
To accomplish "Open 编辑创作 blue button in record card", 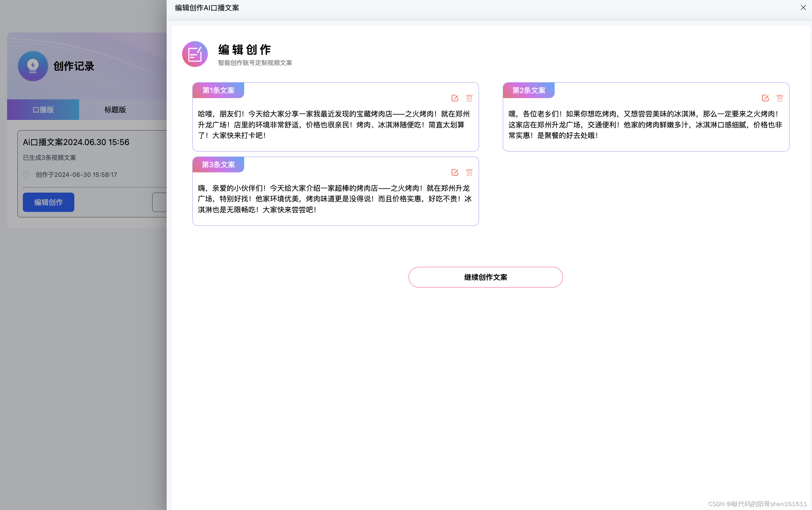I will tap(49, 202).
